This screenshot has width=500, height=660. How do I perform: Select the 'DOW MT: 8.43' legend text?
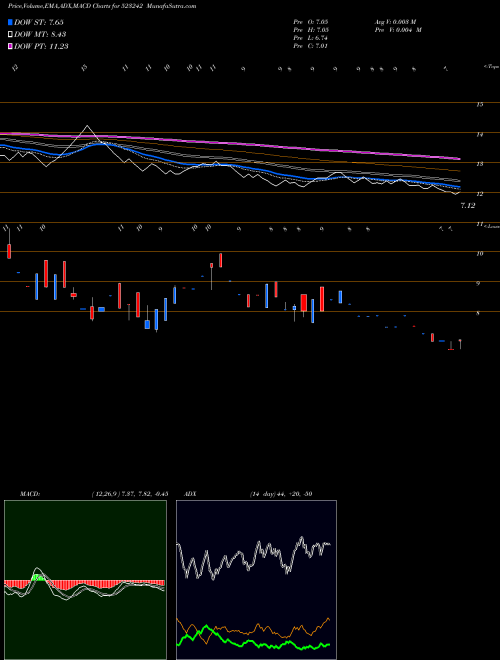click(x=40, y=34)
